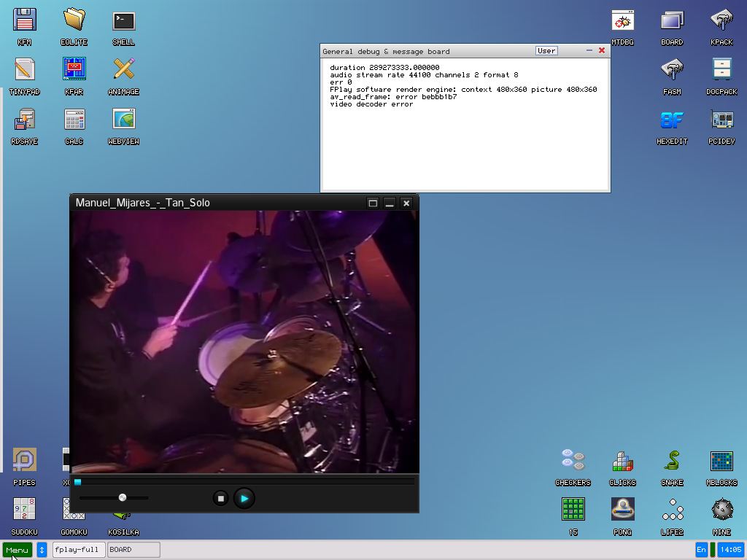The height and width of the screenshot is (560, 747).
Task: Click the User button on debug board
Action: tap(546, 51)
